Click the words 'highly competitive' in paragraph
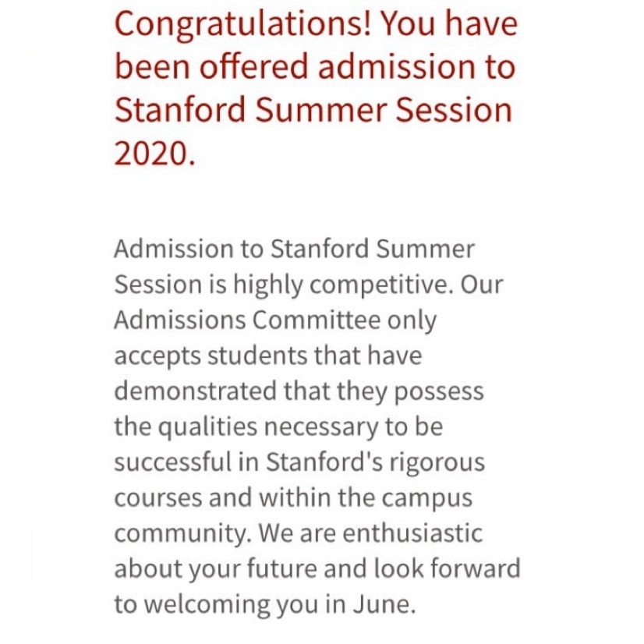 (x=343, y=285)
